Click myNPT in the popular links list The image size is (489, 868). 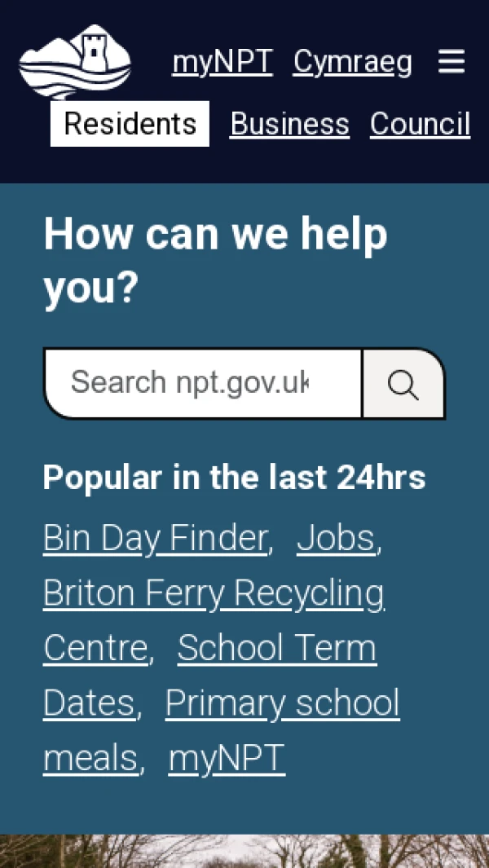pos(227,759)
